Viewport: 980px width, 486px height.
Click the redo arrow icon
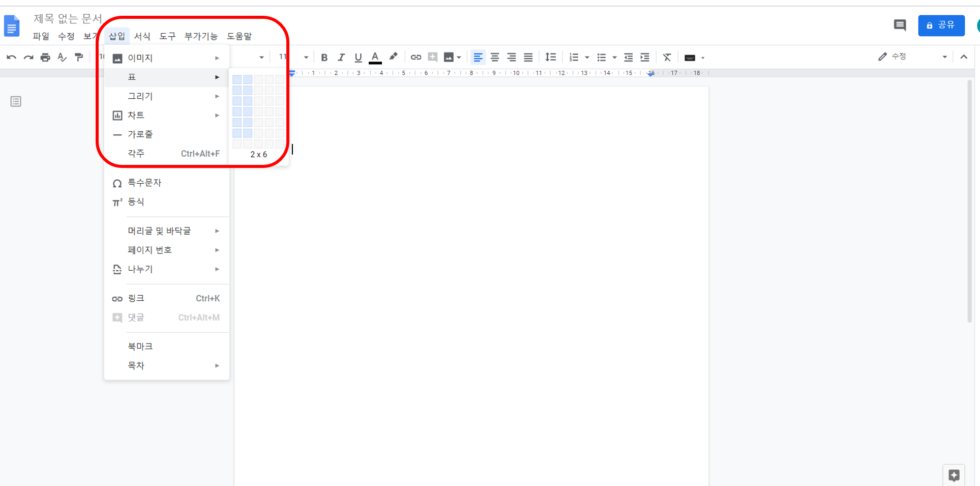click(28, 58)
